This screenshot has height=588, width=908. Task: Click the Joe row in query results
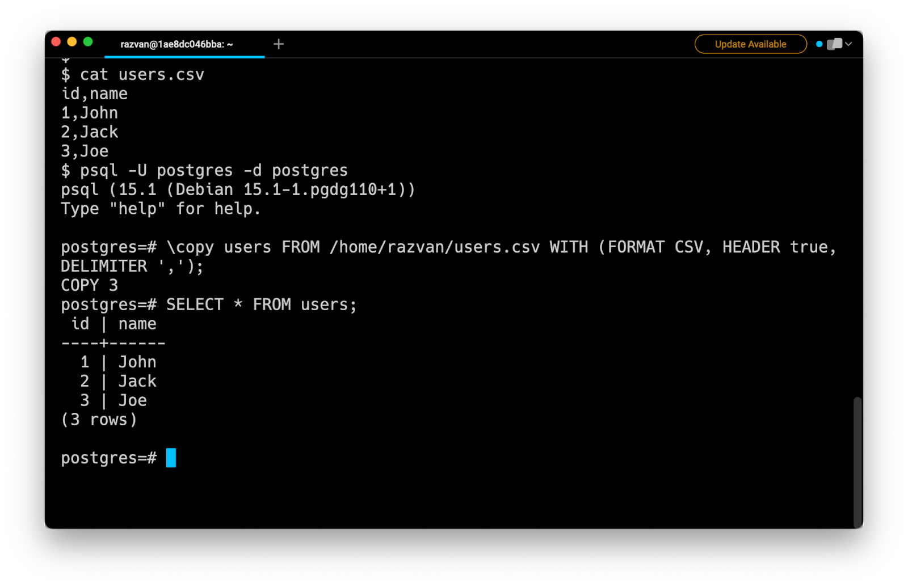113,401
